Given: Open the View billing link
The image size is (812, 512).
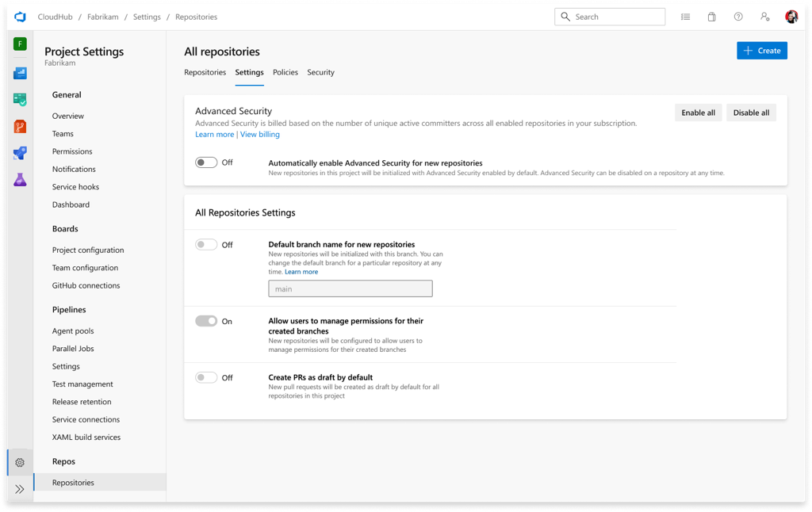Looking at the screenshot, I should (x=259, y=134).
